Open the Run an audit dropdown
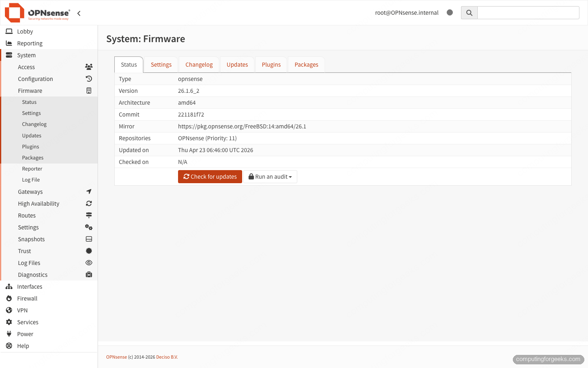The height and width of the screenshot is (368, 588). point(270,177)
